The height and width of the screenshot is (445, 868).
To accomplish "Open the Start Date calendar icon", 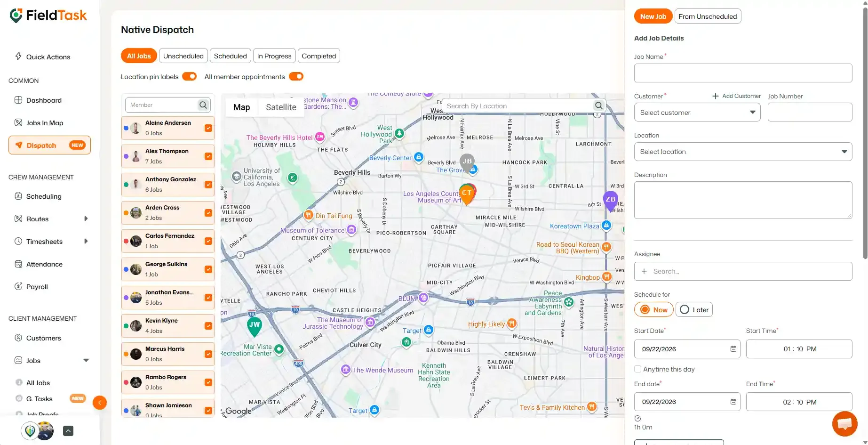I will pos(733,349).
